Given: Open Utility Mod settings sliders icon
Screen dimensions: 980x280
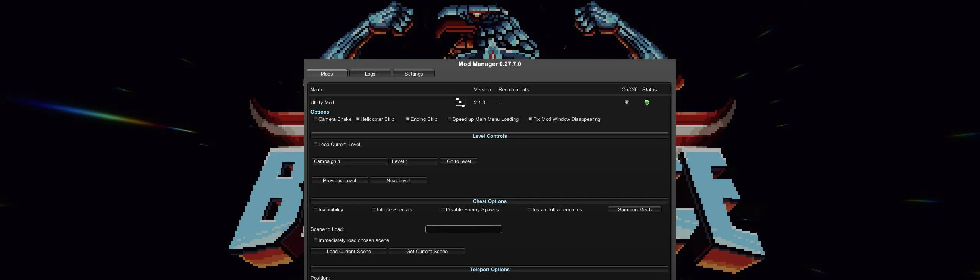Looking at the screenshot, I should [x=460, y=102].
